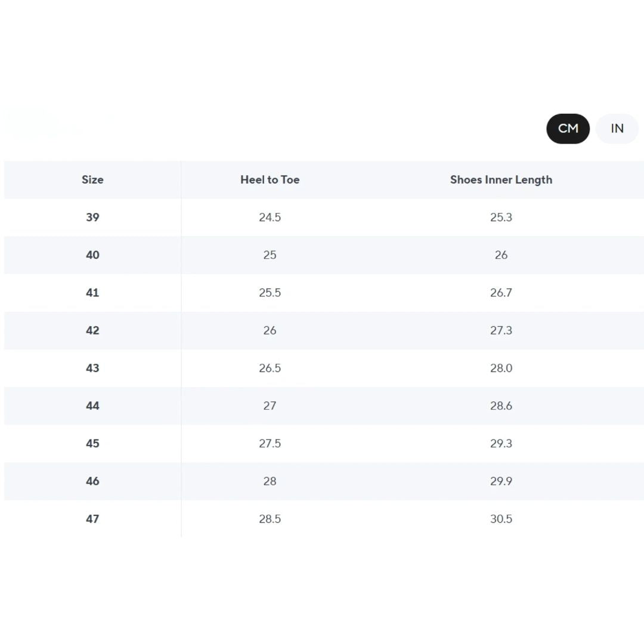Viewport: 644px width, 644px height.
Task: Select size 44 row label
Action: tap(92, 405)
